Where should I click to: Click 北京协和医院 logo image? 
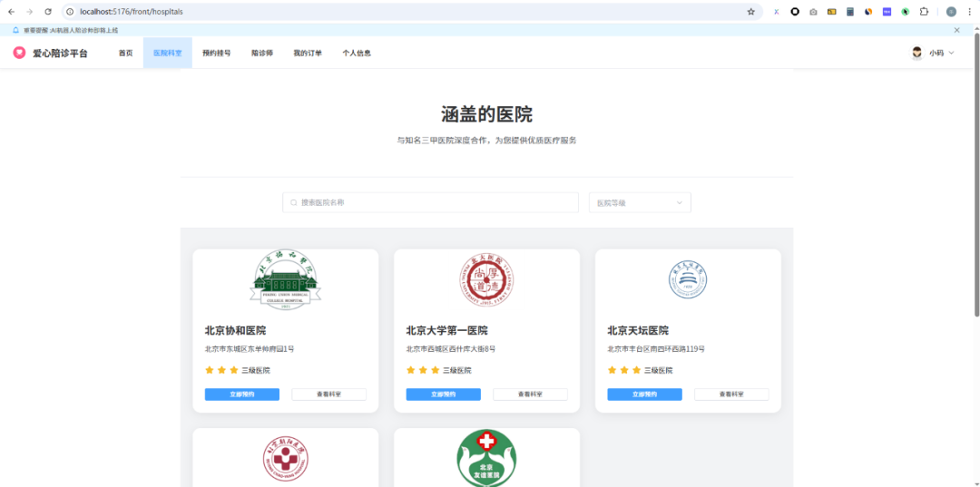pyautogui.click(x=286, y=281)
